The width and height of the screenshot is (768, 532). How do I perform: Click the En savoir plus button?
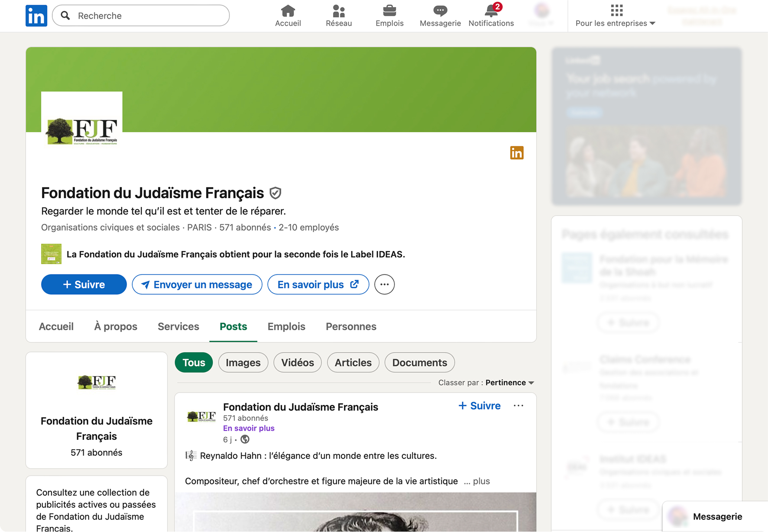tap(318, 284)
